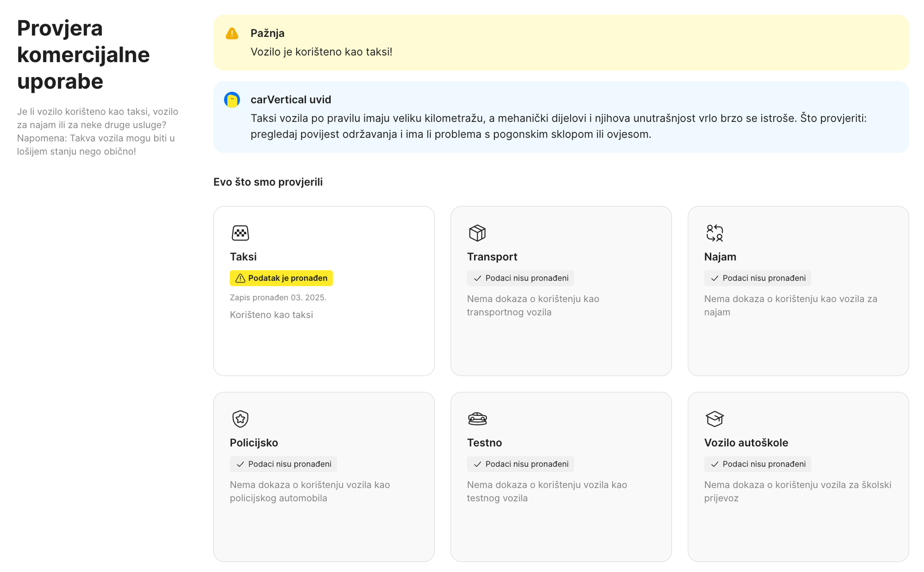Click the yellow warning triangle in Pažnja banner

pos(232,33)
